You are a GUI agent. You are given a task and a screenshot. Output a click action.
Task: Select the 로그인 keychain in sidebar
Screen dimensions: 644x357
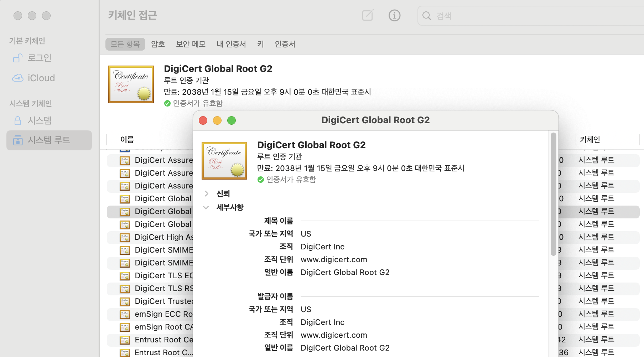[49, 58]
